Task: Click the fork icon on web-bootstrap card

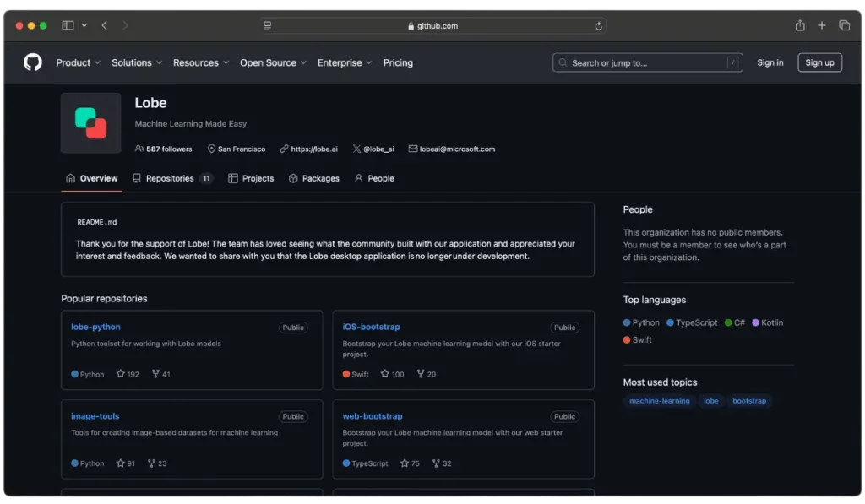Action: click(x=436, y=463)
